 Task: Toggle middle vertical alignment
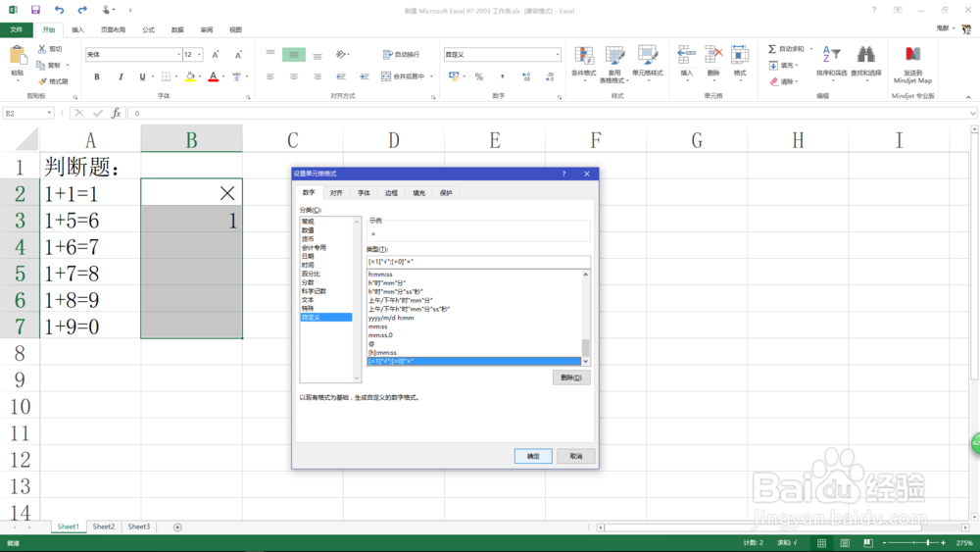(x=294, y=55)
